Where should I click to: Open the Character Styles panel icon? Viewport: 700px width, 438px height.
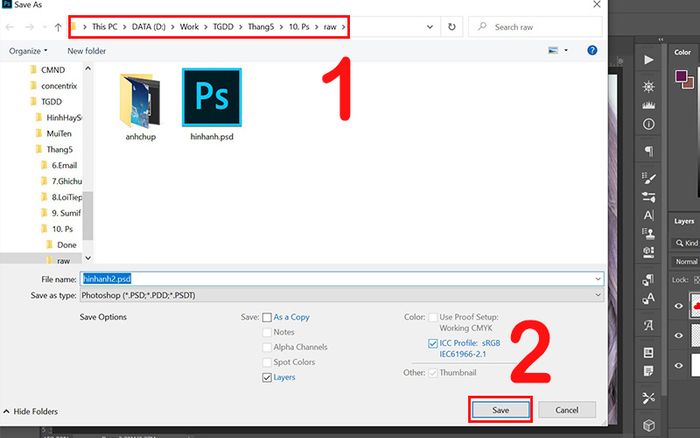tap(649, 298)
